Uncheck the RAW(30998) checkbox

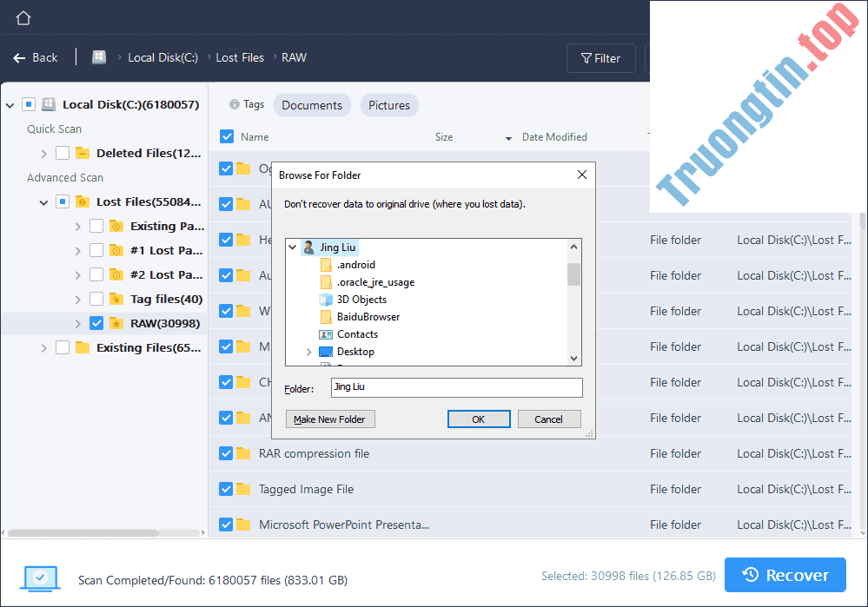tap(96, 322)
